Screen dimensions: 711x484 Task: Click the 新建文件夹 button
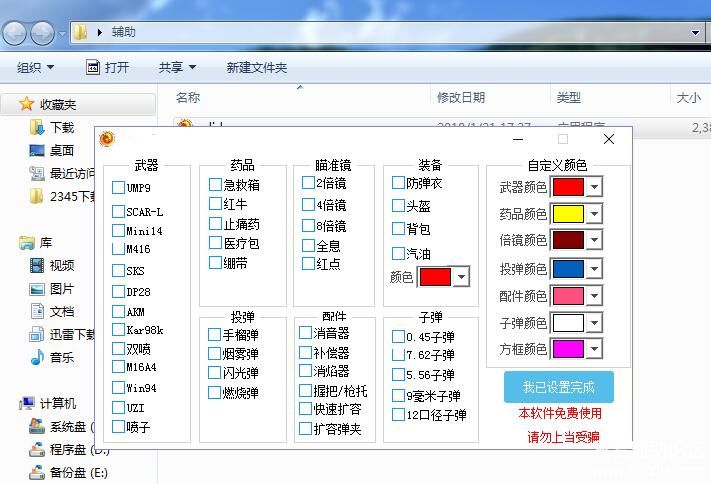click(x=256, y=67)
